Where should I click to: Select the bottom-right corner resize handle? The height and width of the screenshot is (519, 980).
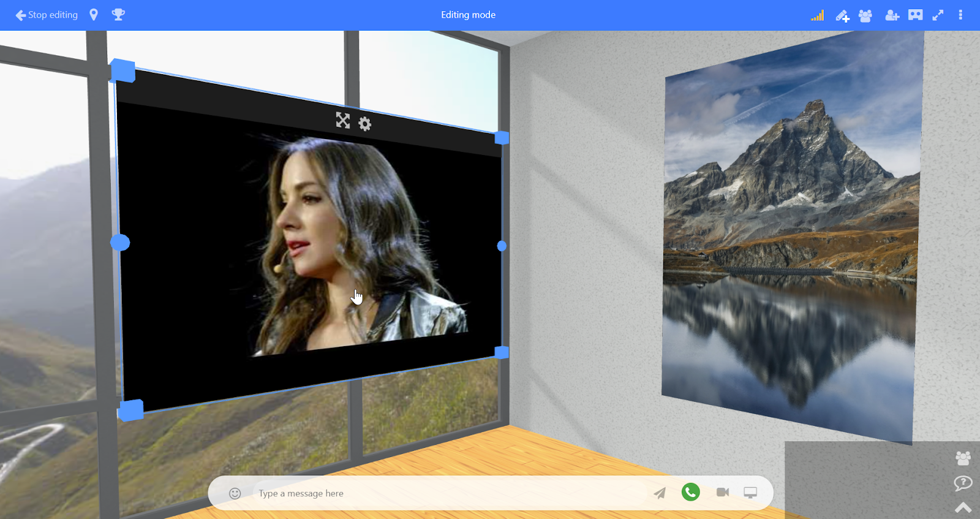click(x=502, y=352)
